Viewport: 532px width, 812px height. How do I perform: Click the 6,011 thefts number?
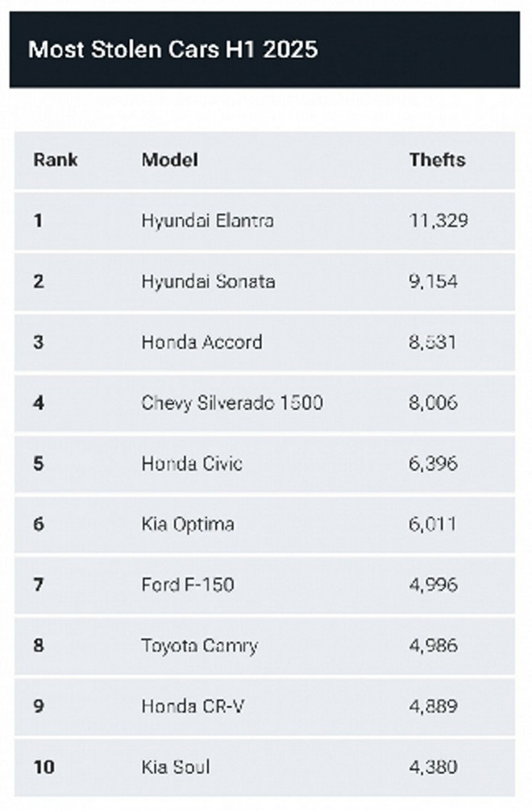coord(433,524)
